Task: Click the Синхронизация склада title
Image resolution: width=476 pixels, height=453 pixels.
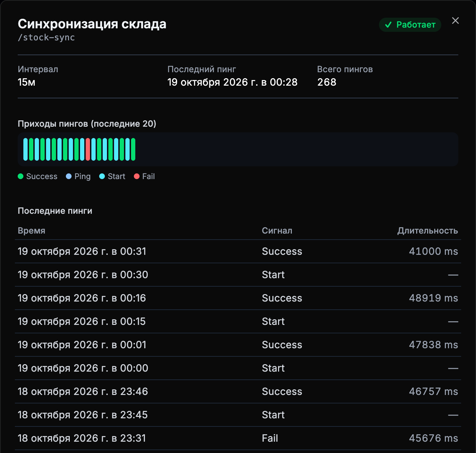Action: pos(92,24)
